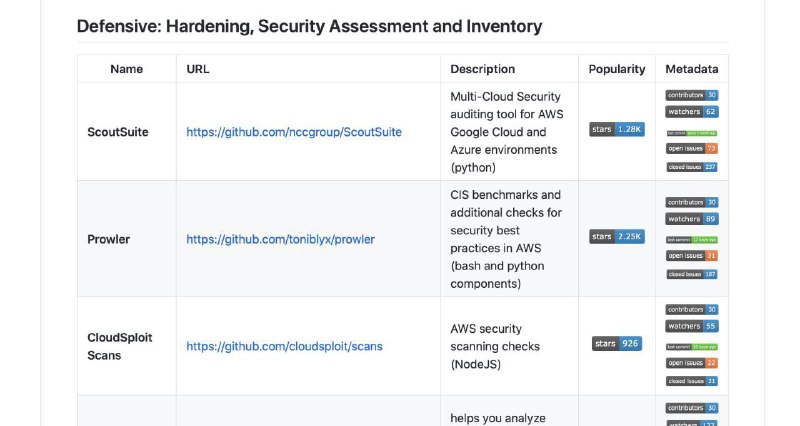Click the ScoutSuite watchers 62 badge
This screenshot has height=426, width=800.
click(x=692, y=112)
